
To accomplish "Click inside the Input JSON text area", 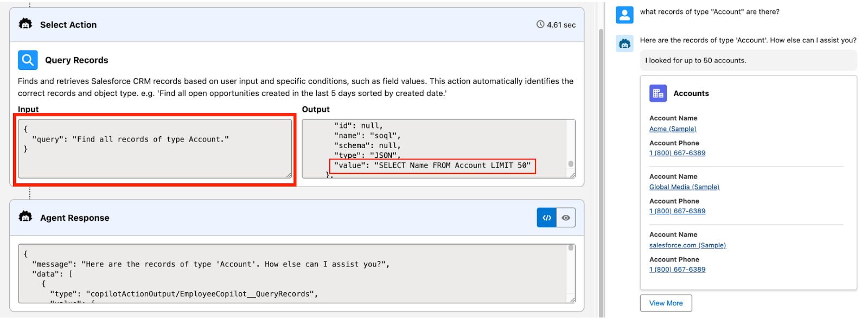I will pos(155,149).
